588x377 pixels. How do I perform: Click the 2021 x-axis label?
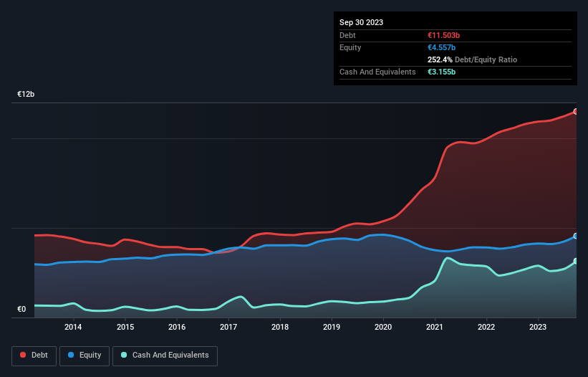[x=435, y=327]
